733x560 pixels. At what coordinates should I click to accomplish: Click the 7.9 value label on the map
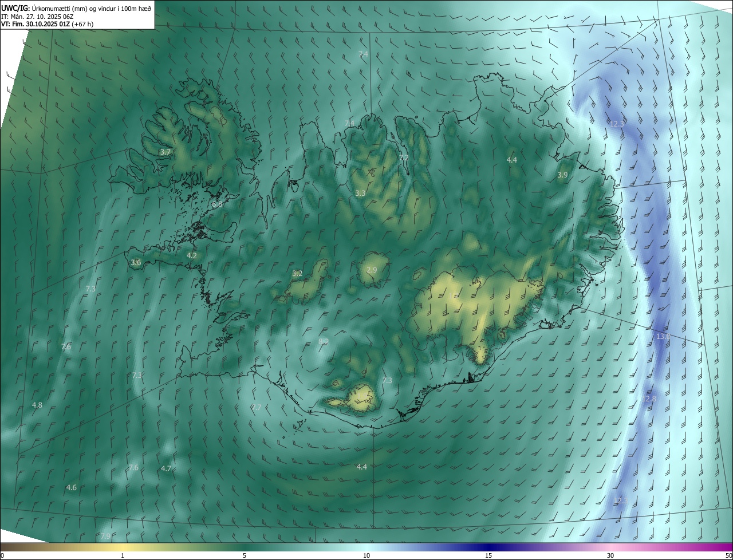point(105,536)
